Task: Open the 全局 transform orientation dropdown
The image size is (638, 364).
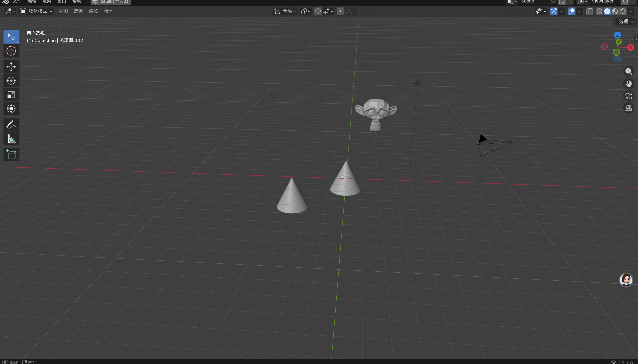Action: coord(285,11)
